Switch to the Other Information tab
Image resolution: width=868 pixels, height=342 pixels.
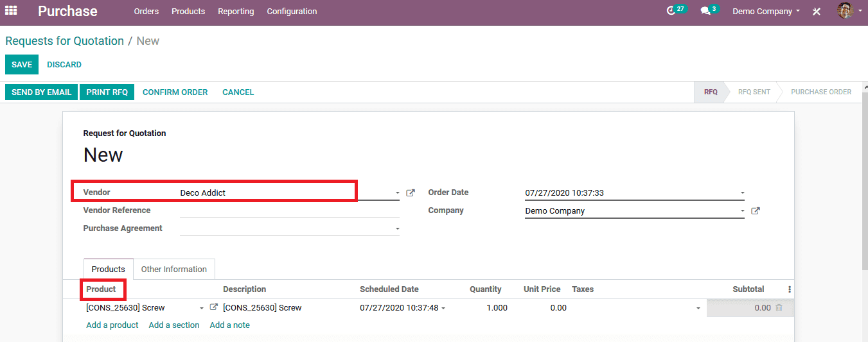click(x=174, y=269)
